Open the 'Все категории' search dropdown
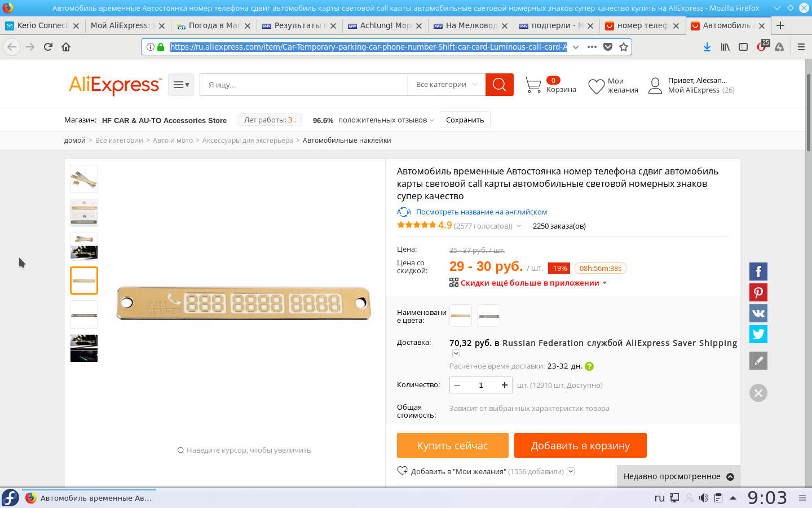Image resolution: width=812 pixels, height=508 pixels. [446, 85]
